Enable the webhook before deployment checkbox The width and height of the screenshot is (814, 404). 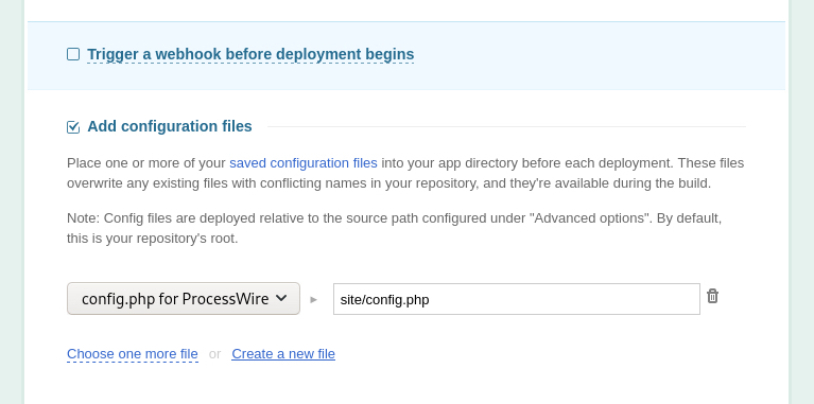pos(73,54)
